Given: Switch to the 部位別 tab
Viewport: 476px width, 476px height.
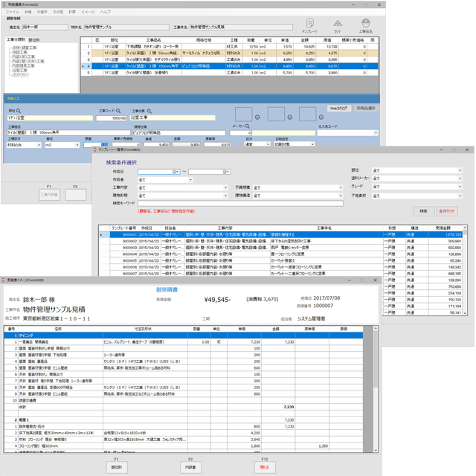Looking at the screenshot, I should point(35,39).
